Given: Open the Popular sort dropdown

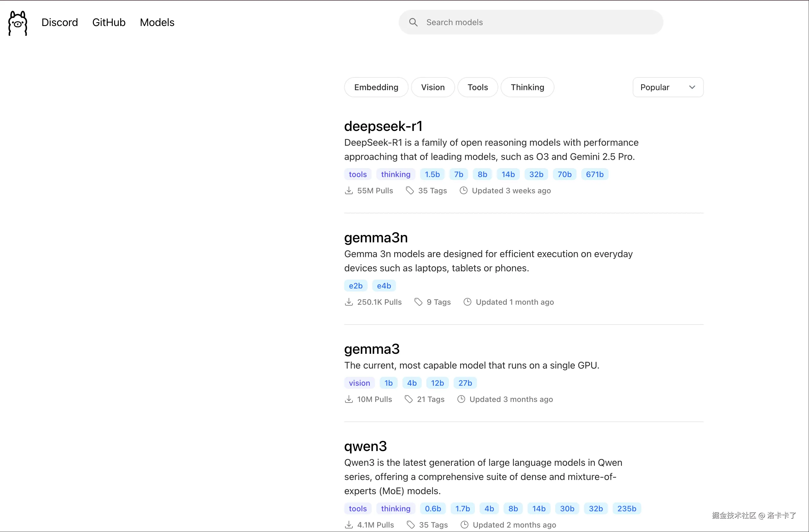Looking at the screenshot, I should [668, 87].
